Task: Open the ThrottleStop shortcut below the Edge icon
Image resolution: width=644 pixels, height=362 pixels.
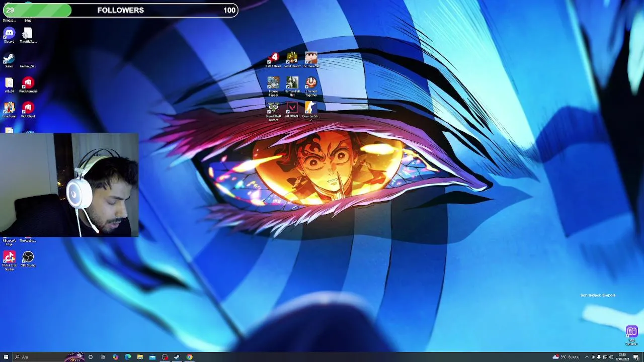Action: pyautogui.click(x=28, y=35)
